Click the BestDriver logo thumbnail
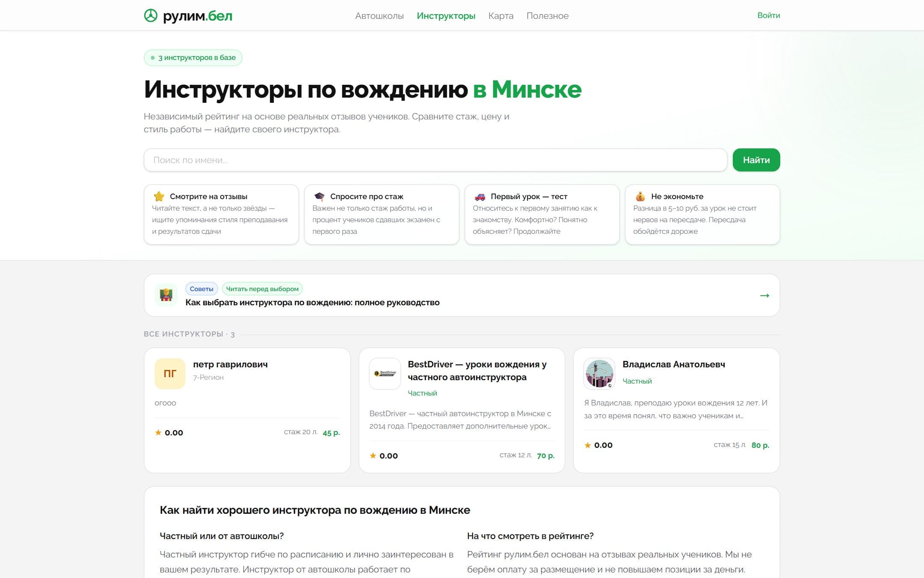Screen dimensions: 924x578 (x=385, y=374)
